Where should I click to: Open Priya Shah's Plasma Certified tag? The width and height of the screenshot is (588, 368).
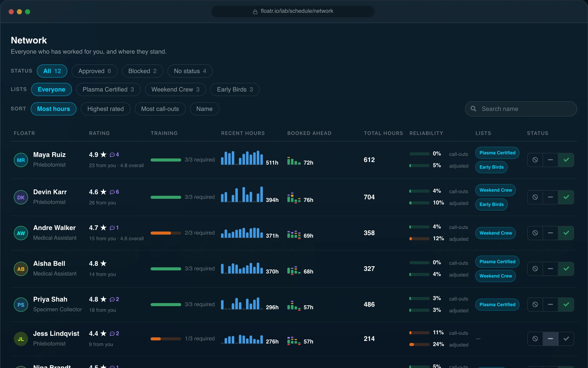(497, 305)
